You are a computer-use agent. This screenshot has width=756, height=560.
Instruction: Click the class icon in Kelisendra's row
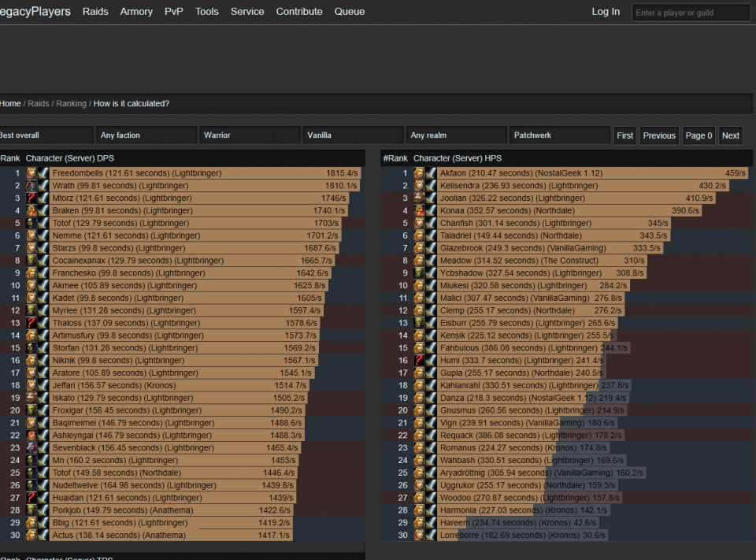(431, 186)
